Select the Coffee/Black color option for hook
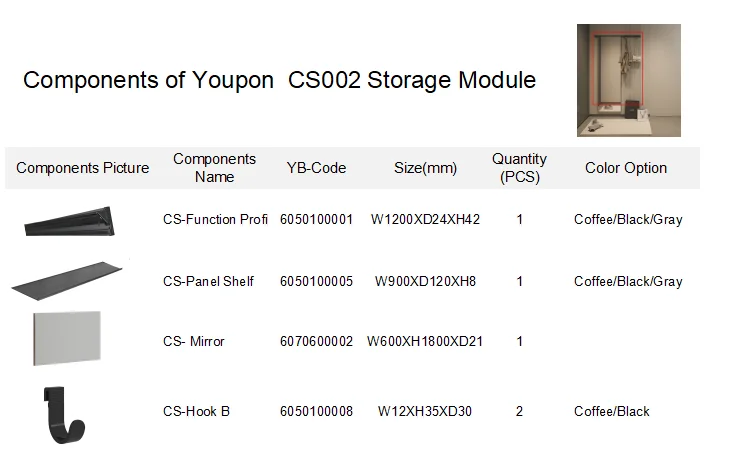This screenshot has width=750, height=465. [612, 411]
